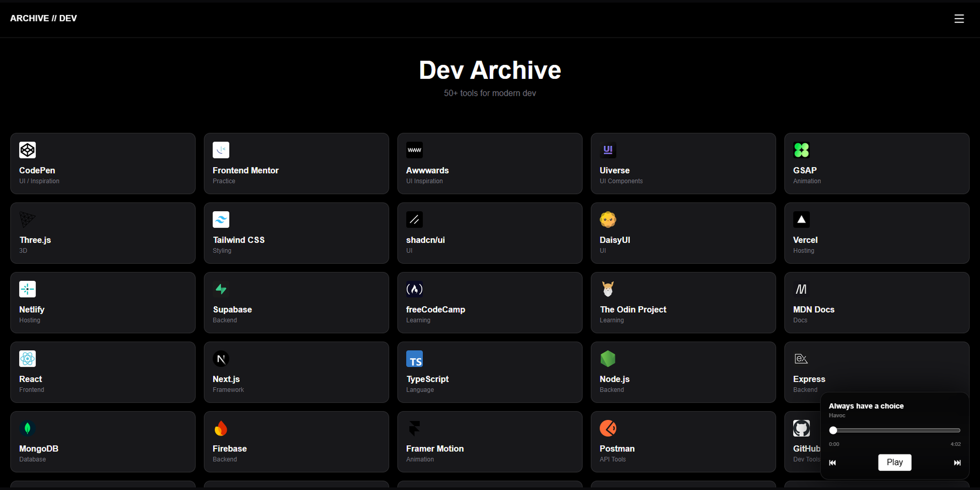
Task: Click the 'React' card title
Action: [x=30, y=379]
